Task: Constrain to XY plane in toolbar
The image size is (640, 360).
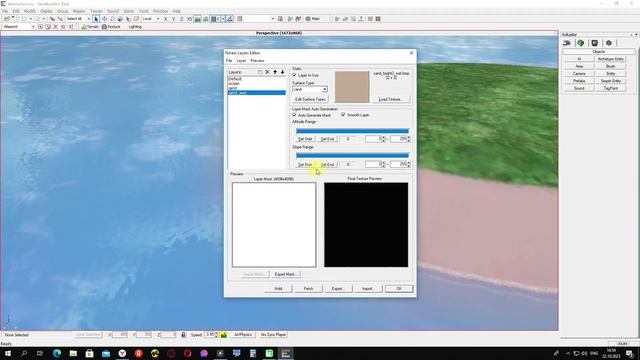Action: point(189,19)
